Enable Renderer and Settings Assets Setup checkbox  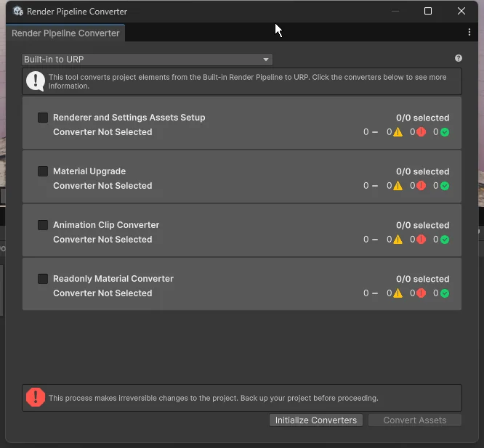click(x=43, y=118)
